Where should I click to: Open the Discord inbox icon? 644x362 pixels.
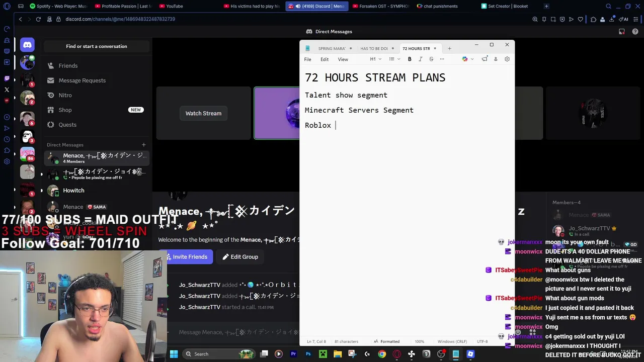coord(622,32)
